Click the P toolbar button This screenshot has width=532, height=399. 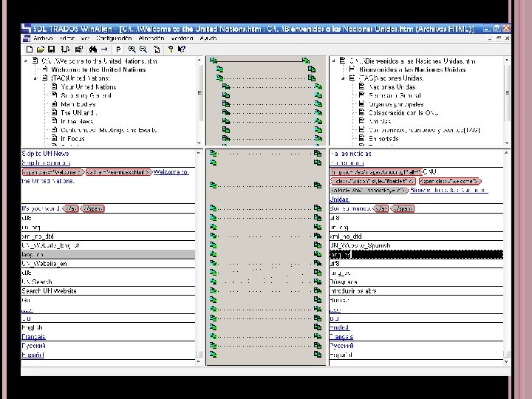tap(118, 50)
